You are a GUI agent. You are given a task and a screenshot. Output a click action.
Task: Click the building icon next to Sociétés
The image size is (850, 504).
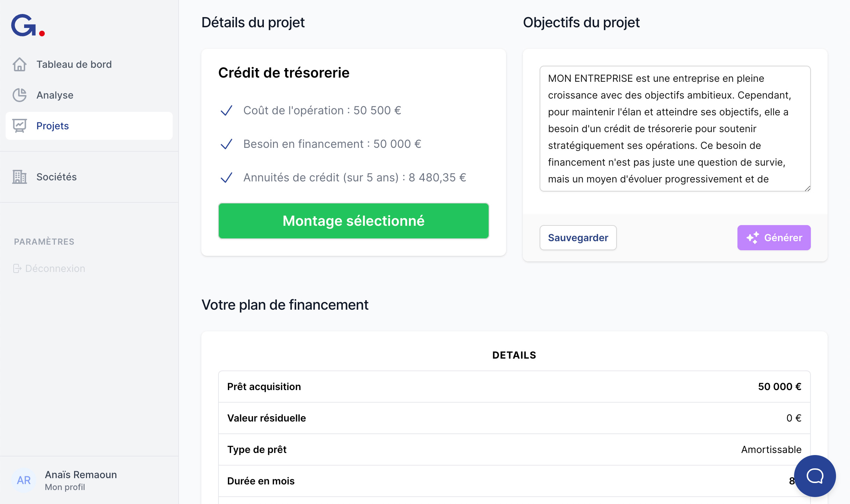coord(20,177)
